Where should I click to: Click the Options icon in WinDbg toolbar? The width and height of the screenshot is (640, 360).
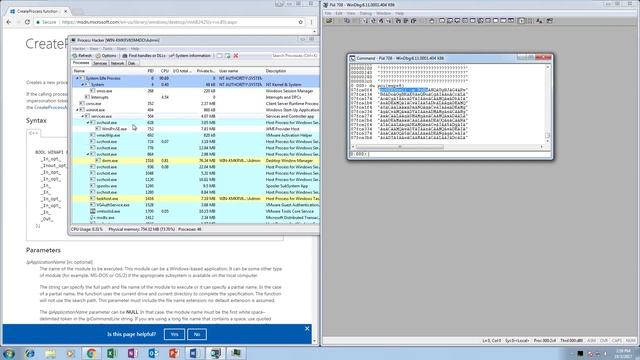[x=549, y=21]
